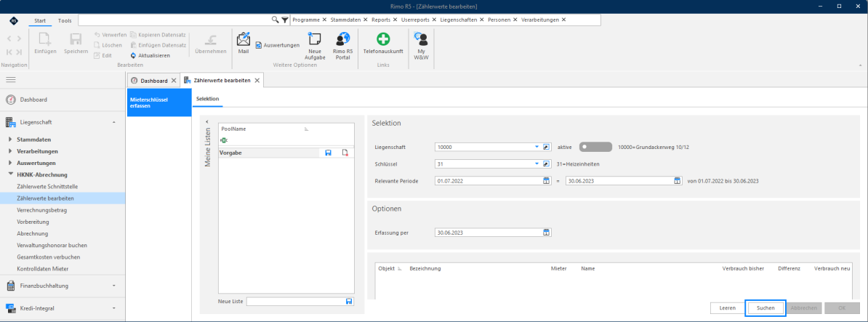Toggle the aktive switch

tap(595, 147)
